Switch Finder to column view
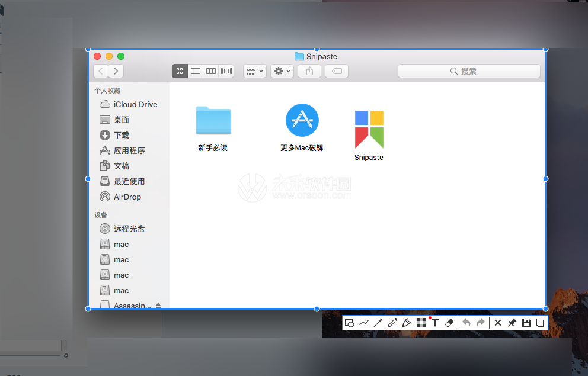 click(x=211, y=71)
